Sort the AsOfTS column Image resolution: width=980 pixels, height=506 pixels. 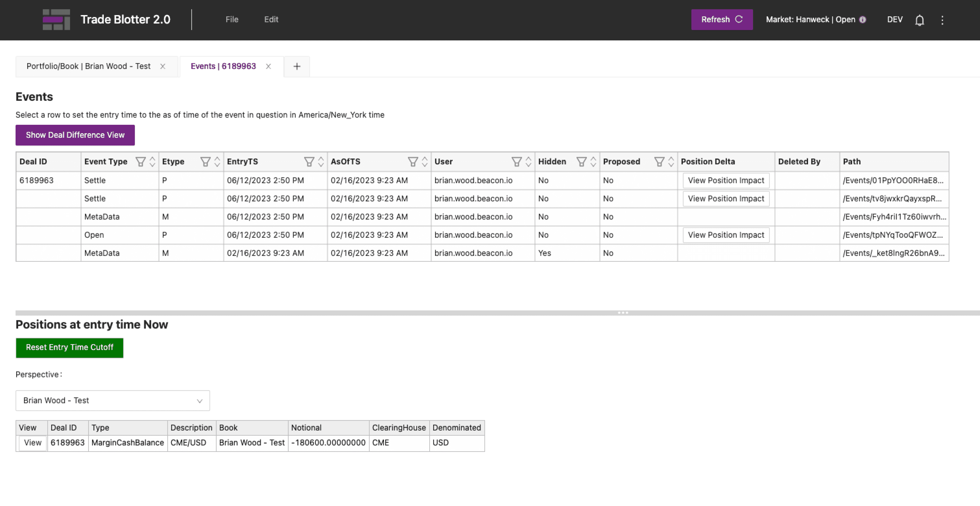tap(425, 162)
